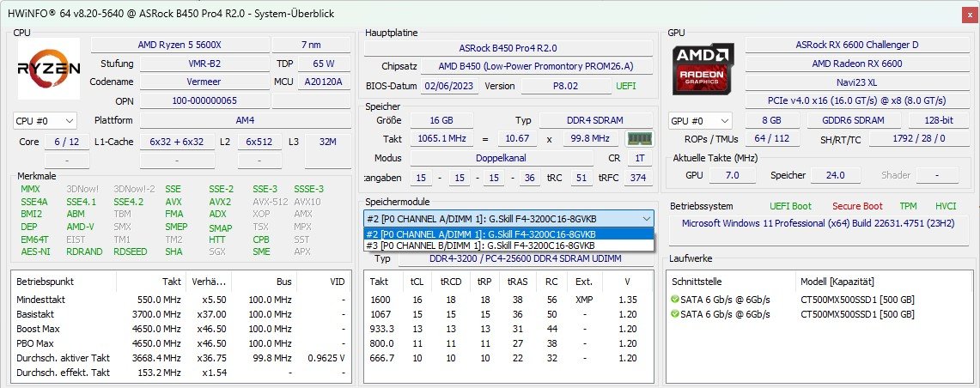Click the 128-bit bus width field
980x388 pixels.
(x=938, y=120)
